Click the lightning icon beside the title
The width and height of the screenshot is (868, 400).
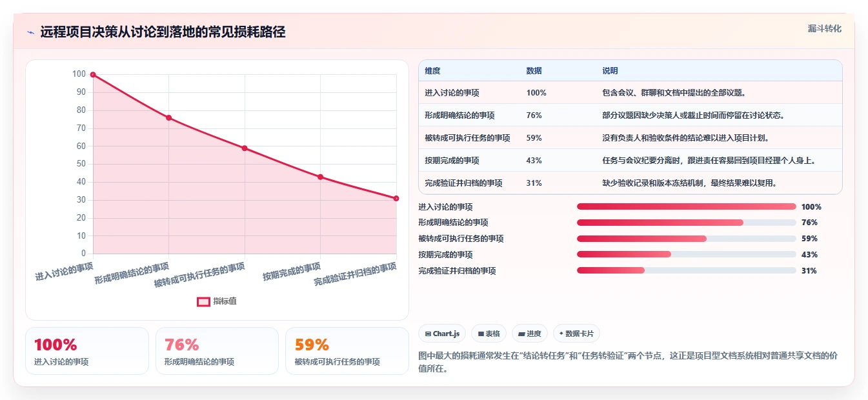[x=31, y=32]
